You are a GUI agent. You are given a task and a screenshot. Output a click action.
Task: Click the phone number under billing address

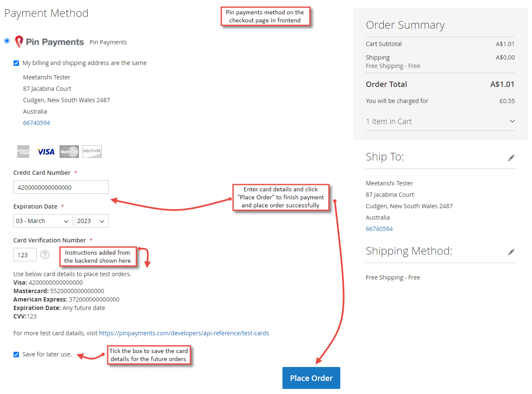pos(37,122)
